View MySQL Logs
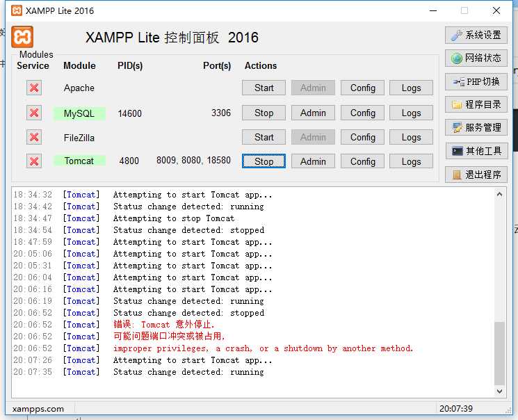Image resolution: width=518 pixels, height=420 pixels. (411, 113)
